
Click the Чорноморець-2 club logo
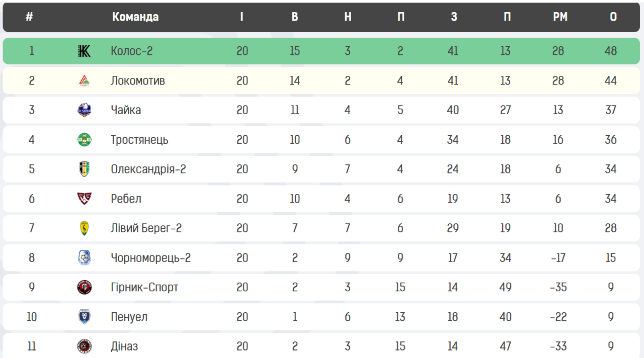pyautogui.click(x=84, y=258)
